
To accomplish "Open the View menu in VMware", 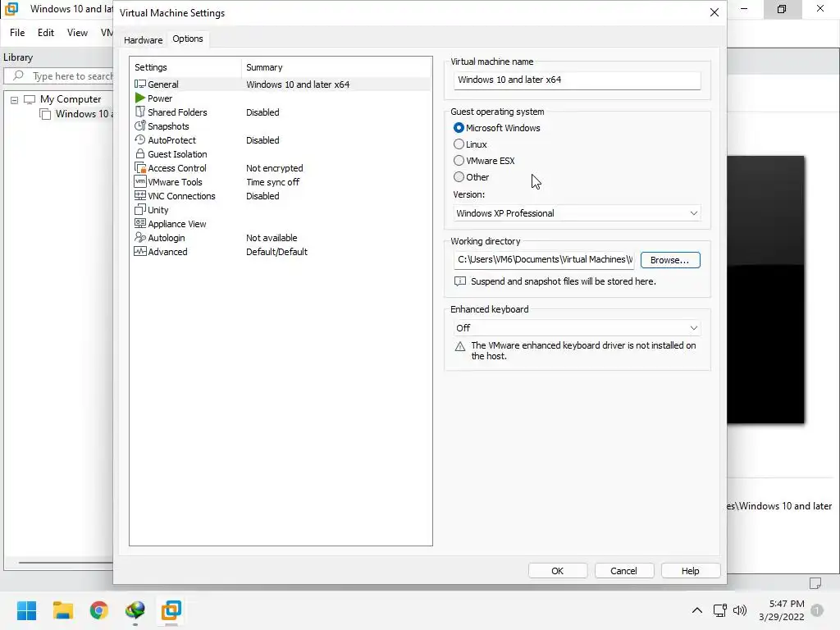I will pyautogui.click(x=77, y=33).
